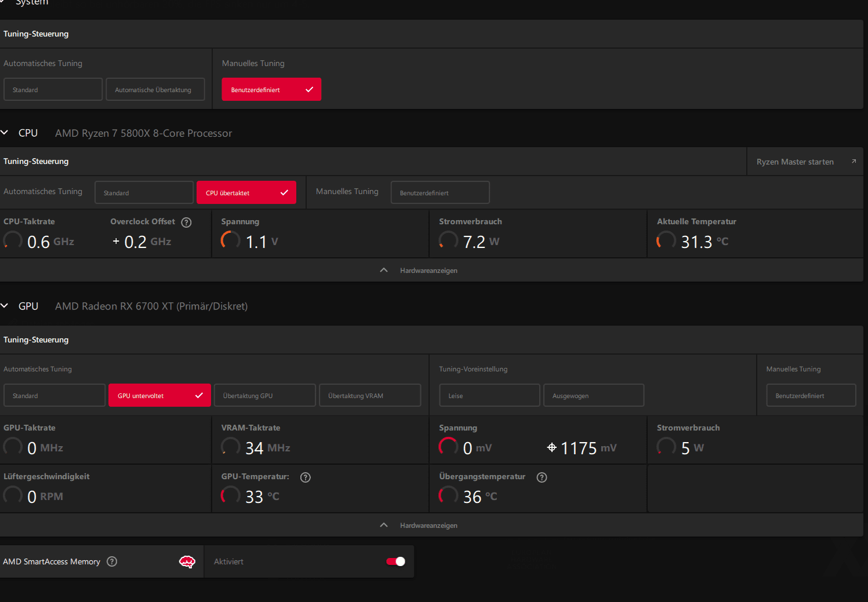Select CPU Benutzerdefiniert manual tuning
This screenshot has width=868, height=602.
point(440,192)
